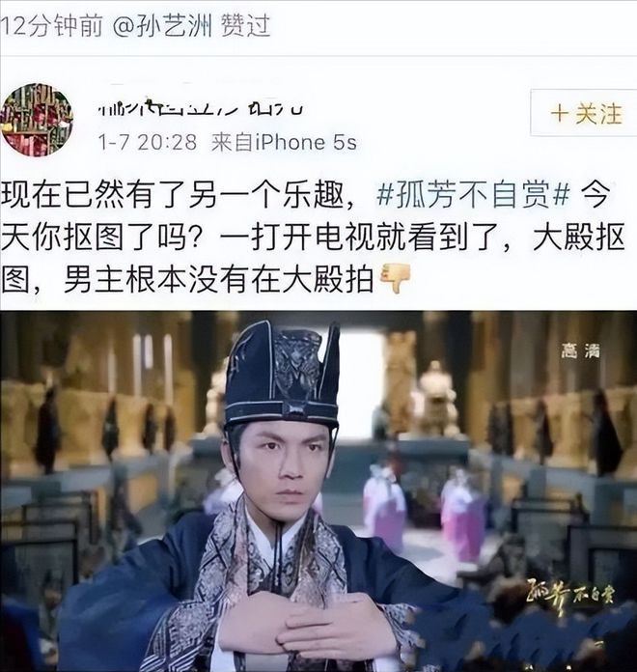The height and width of the screenshot is (672, 637).
Task: Click the 高清 watermark label in the image
Action: coord(580,350)
